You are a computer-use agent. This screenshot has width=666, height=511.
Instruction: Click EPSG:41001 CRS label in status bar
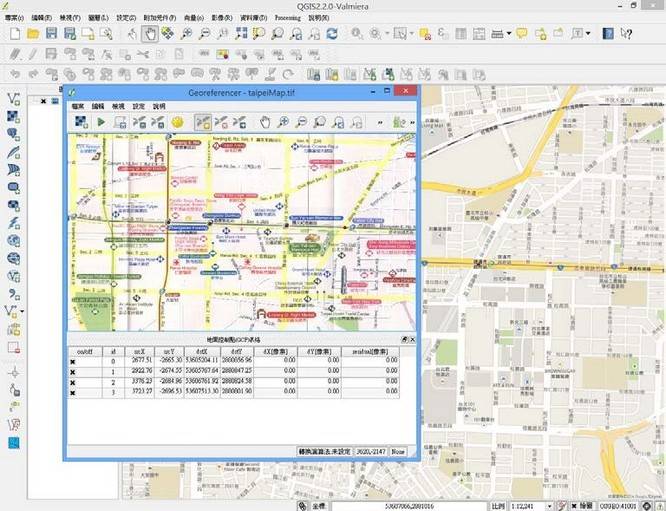[x=618, y=506]
